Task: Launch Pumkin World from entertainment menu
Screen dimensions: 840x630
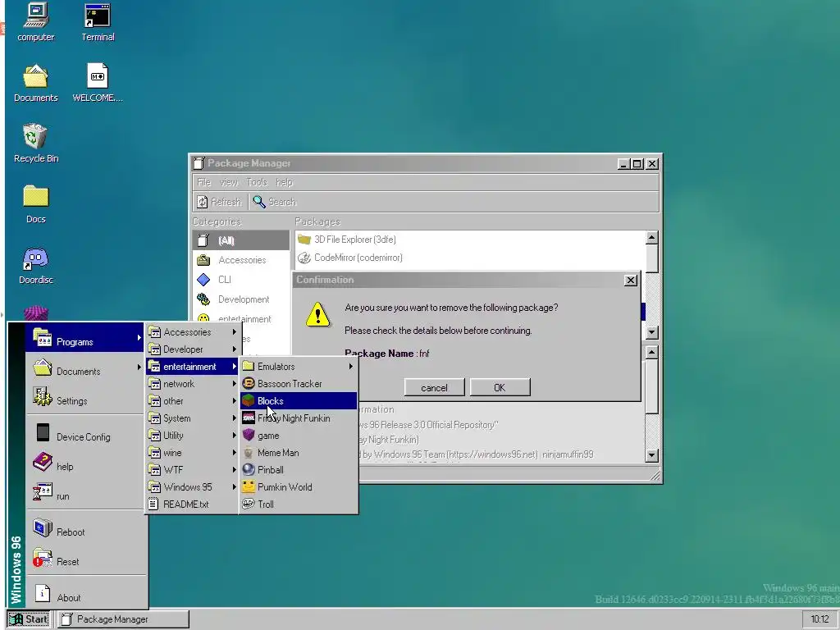Action: [299, 487]
